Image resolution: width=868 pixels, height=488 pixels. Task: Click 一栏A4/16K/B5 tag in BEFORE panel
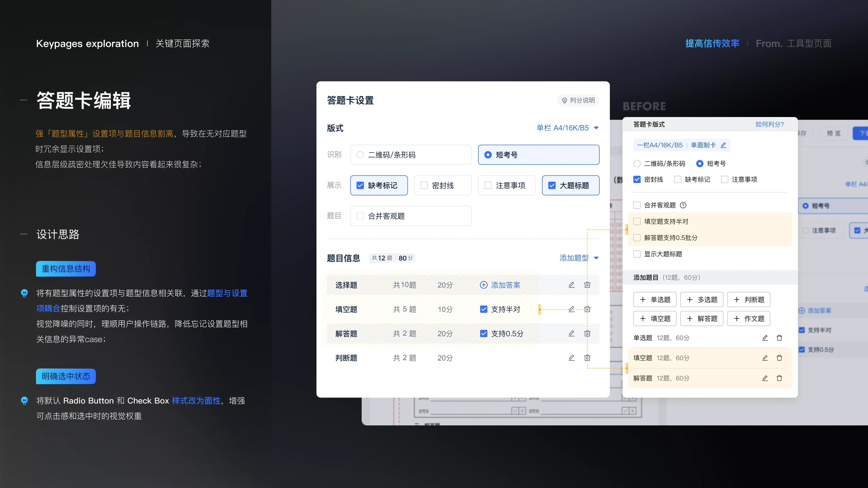coord(660,145)
